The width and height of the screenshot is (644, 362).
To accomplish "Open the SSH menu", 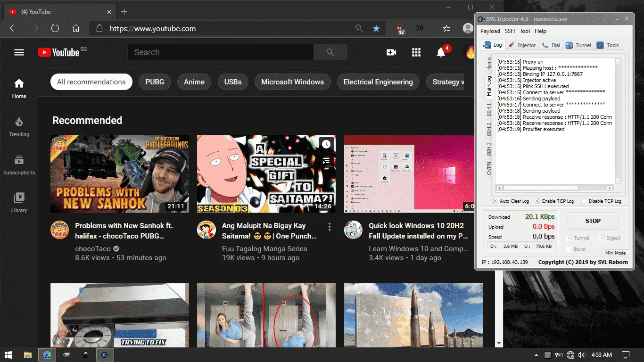I will click(x=510, y=31).
